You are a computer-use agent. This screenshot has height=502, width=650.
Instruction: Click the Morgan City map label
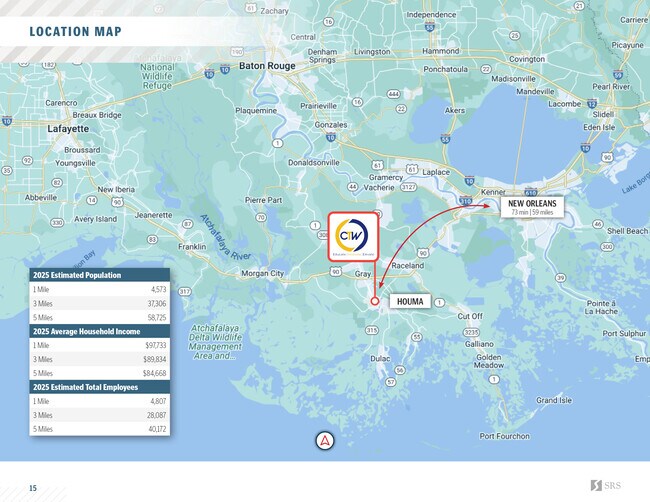point(263,273)
